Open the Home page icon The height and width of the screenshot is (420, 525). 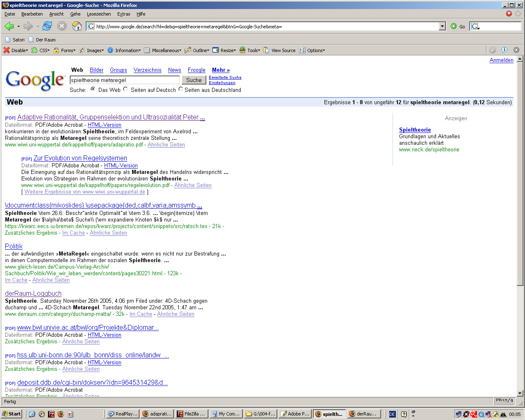(77, 26)
